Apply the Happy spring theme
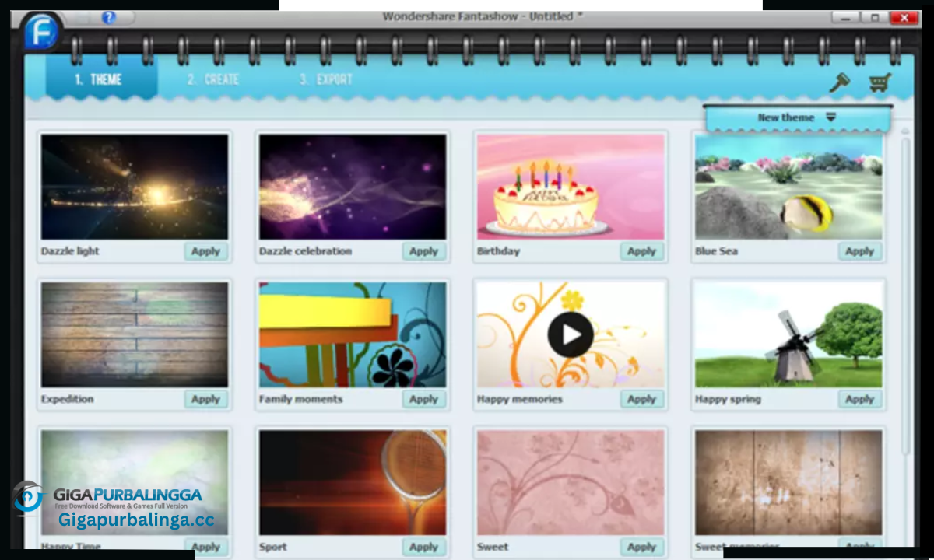Viewport: 934px width, 560px height. [860, 399]
